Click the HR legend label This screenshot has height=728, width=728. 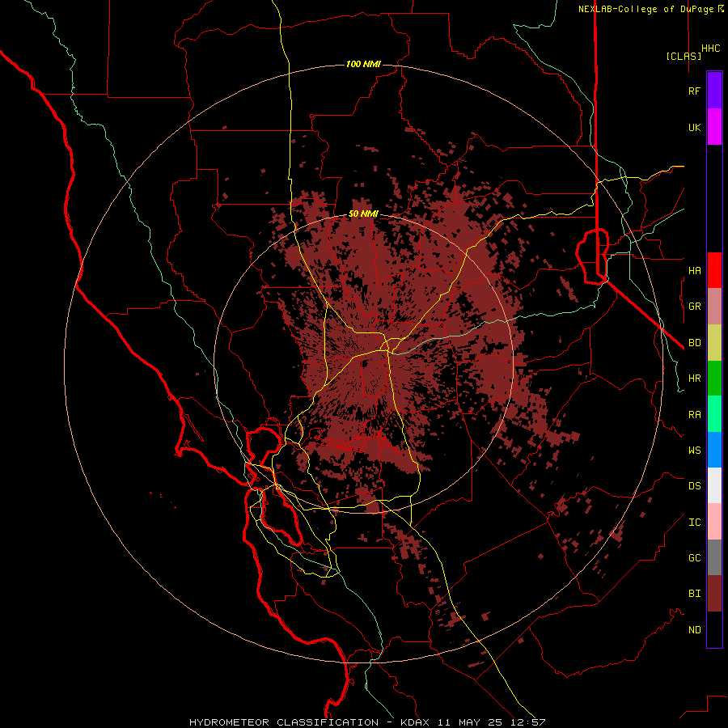[694, 379]
